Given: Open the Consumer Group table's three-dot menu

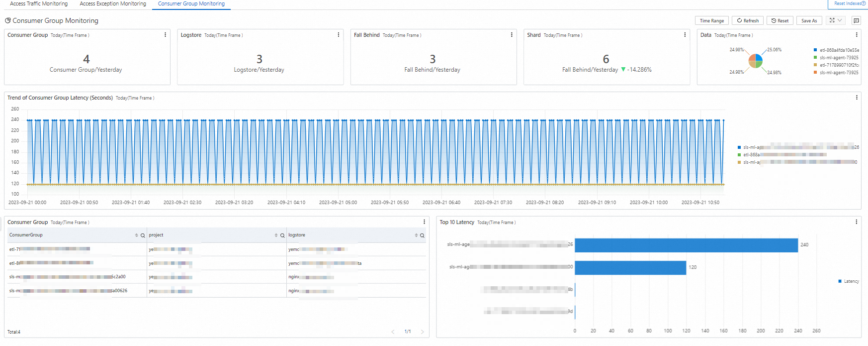Looking at the screenshot, I should point(424,222).
